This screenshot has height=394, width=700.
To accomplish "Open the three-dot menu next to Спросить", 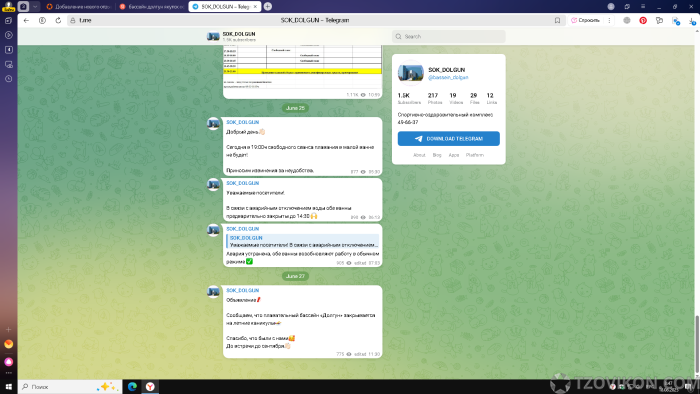I will point(609,20).
